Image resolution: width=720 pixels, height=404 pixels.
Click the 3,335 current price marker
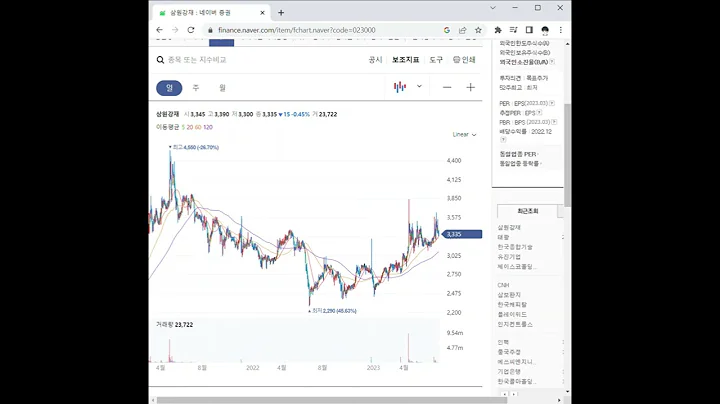point(462,234)
